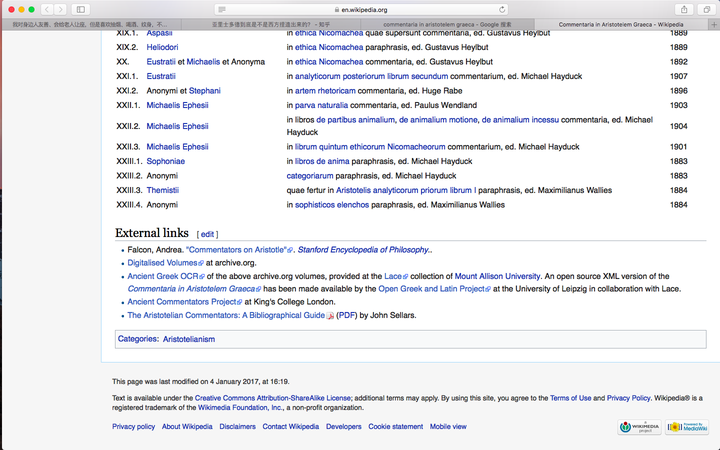Reload the page with the refresh icon
The width and height of the screenshot is (720, 450).
pos(502,10)
